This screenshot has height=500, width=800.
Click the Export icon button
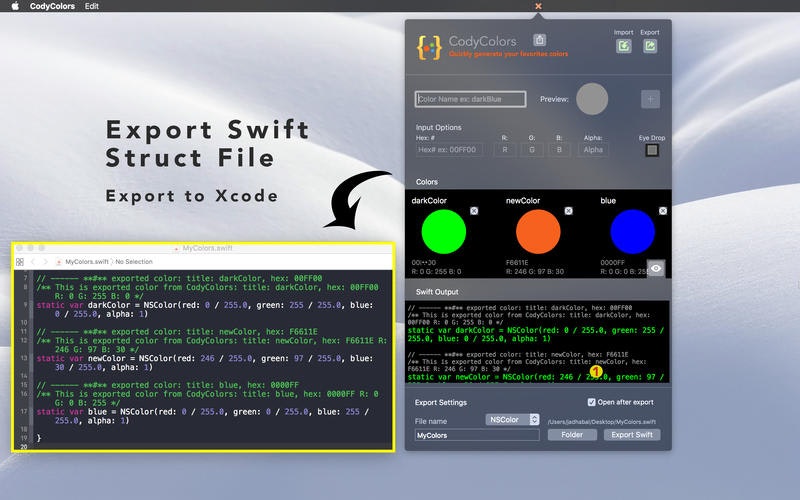point(650,46)
